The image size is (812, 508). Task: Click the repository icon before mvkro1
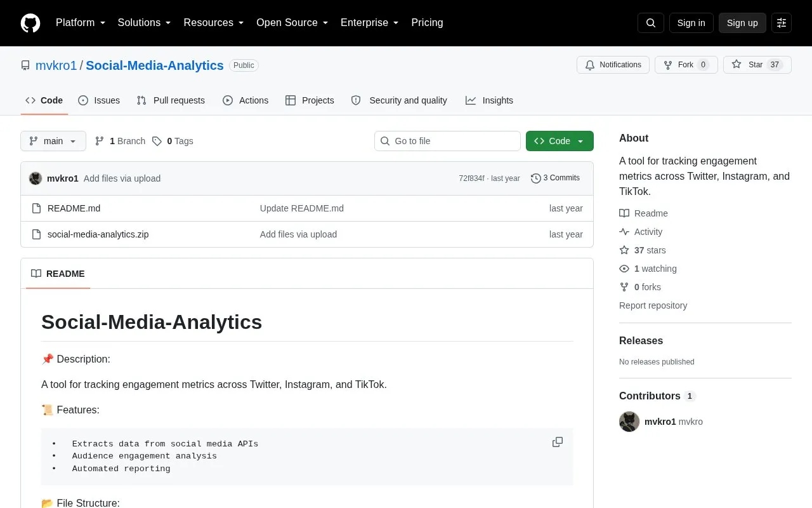25,65
